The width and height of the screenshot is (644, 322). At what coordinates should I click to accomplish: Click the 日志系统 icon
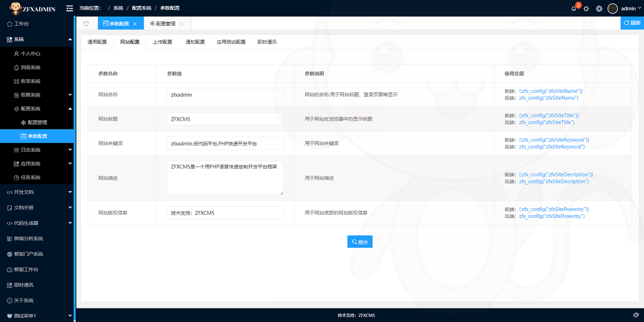click(16, 150)
